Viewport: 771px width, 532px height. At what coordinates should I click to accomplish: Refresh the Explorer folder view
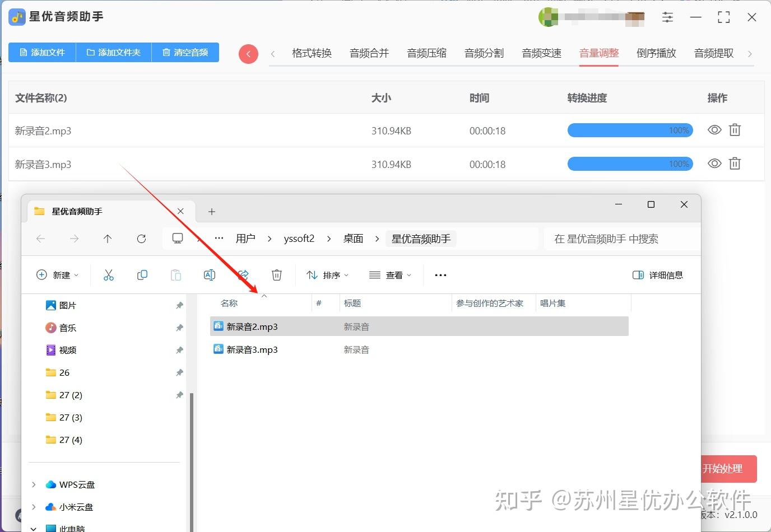tap(141, 239)
